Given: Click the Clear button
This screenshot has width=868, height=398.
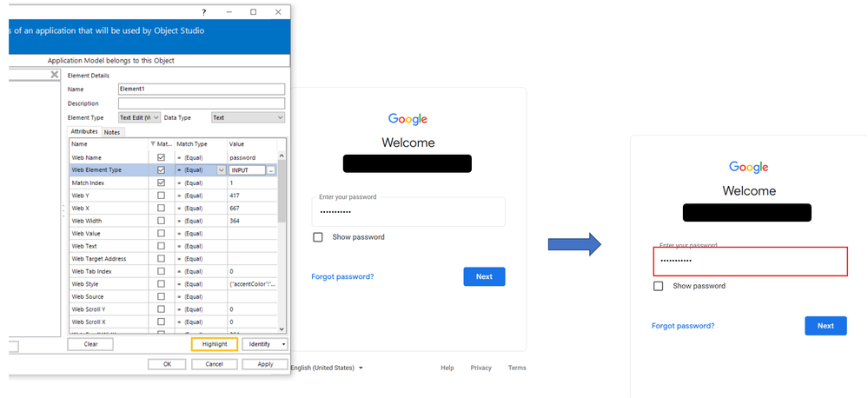Looking at the screenshot, I should [x=90, y=344].
